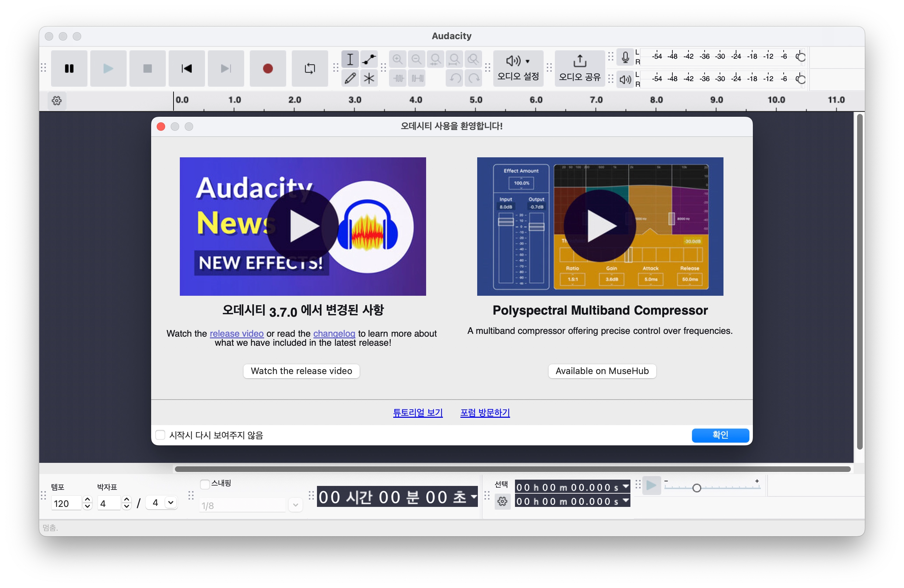Screen dimensions: 904x588
Task: Open selection start time format dropdown
Action: point(626,487)
